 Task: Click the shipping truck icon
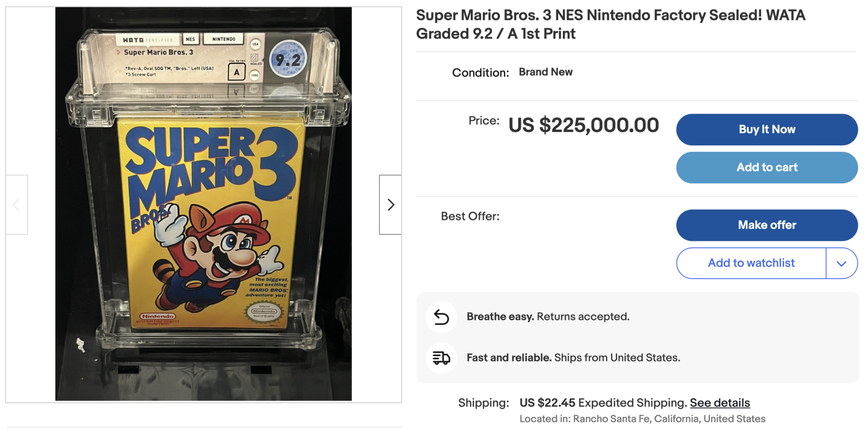441,358
